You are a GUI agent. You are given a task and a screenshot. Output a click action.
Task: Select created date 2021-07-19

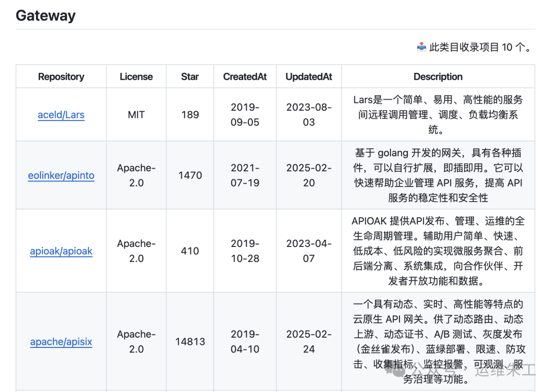(245, 175)
